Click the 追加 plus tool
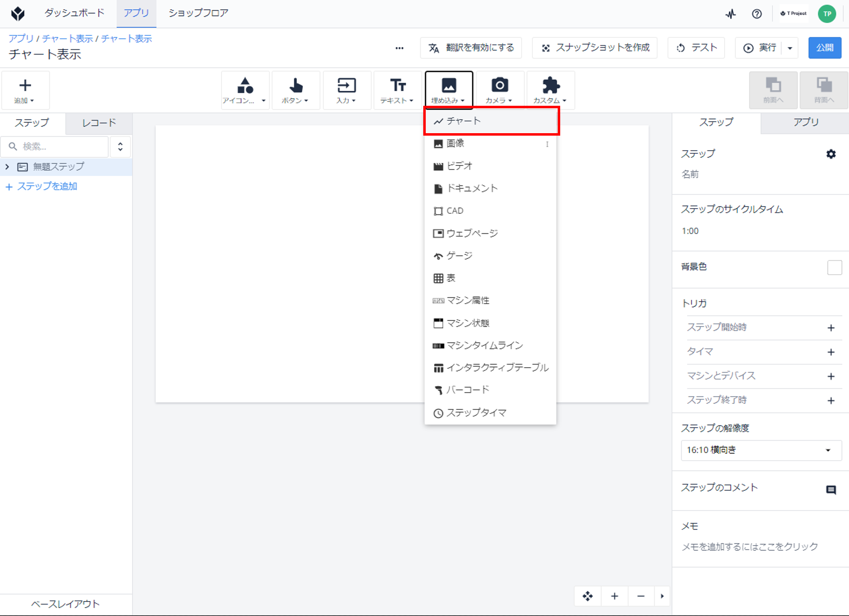The image size is (849, 616). pyautogui.click(x=25, y=90)
